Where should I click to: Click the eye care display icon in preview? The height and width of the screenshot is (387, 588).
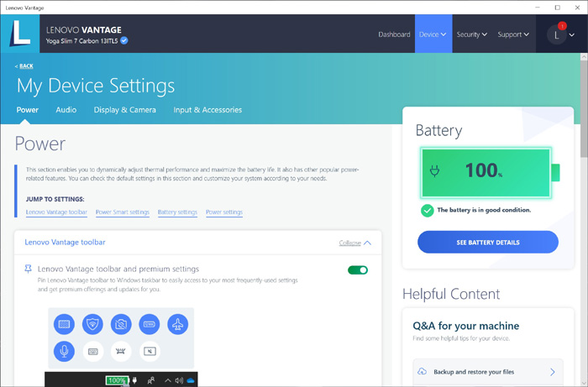[64, 324]
